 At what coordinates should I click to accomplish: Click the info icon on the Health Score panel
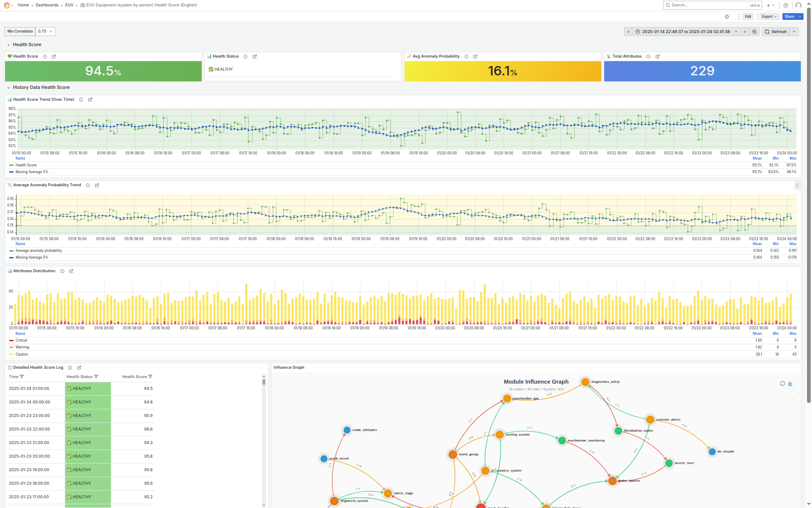(45, 56)
